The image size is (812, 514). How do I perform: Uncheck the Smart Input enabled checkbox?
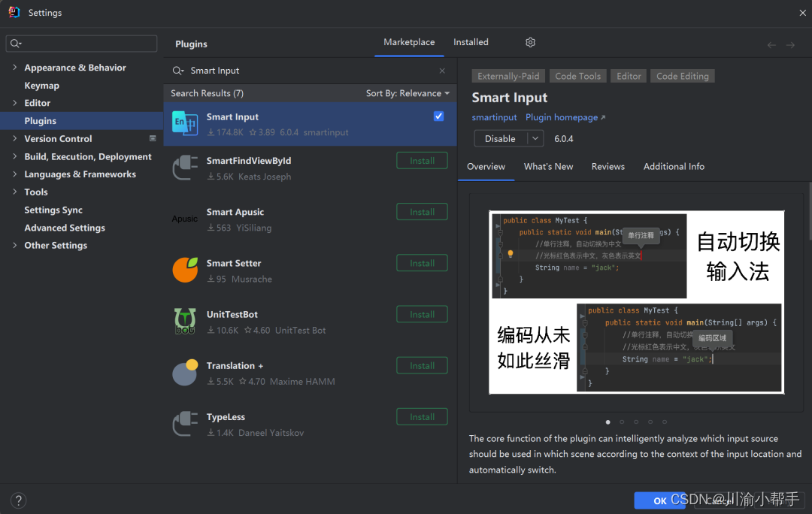click(438, 116)
